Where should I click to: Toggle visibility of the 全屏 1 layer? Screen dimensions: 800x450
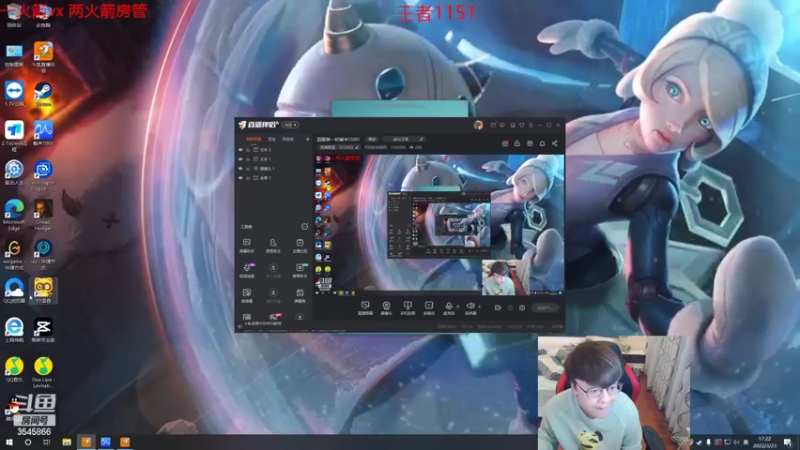tap(240, 178)
